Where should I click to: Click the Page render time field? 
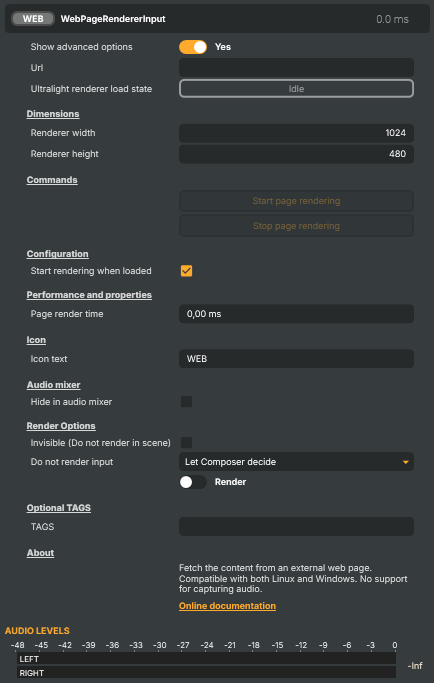[x=296, y=314]
